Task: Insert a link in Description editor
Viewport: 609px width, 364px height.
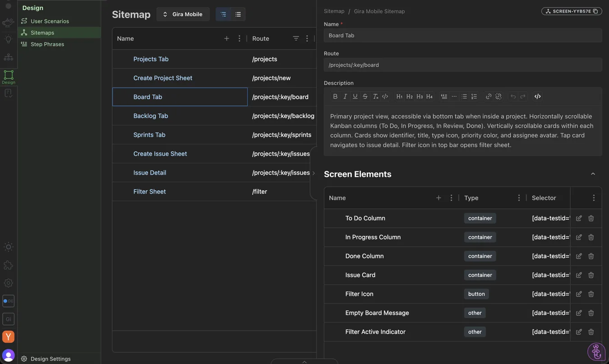Action: (489, 97)
